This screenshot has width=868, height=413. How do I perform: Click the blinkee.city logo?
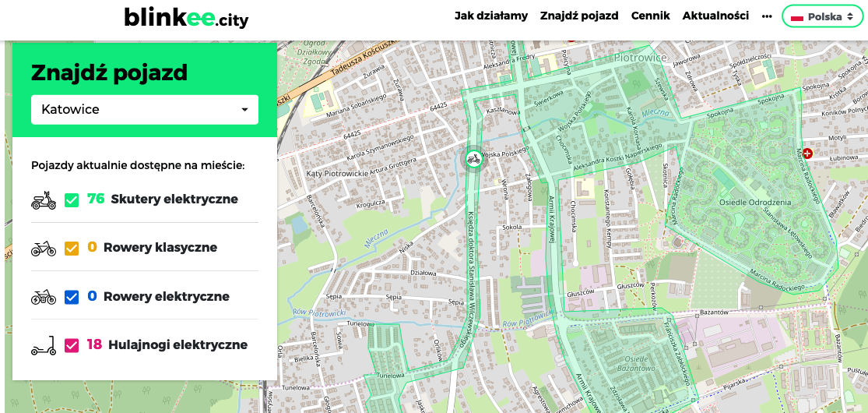pos(186,17)
